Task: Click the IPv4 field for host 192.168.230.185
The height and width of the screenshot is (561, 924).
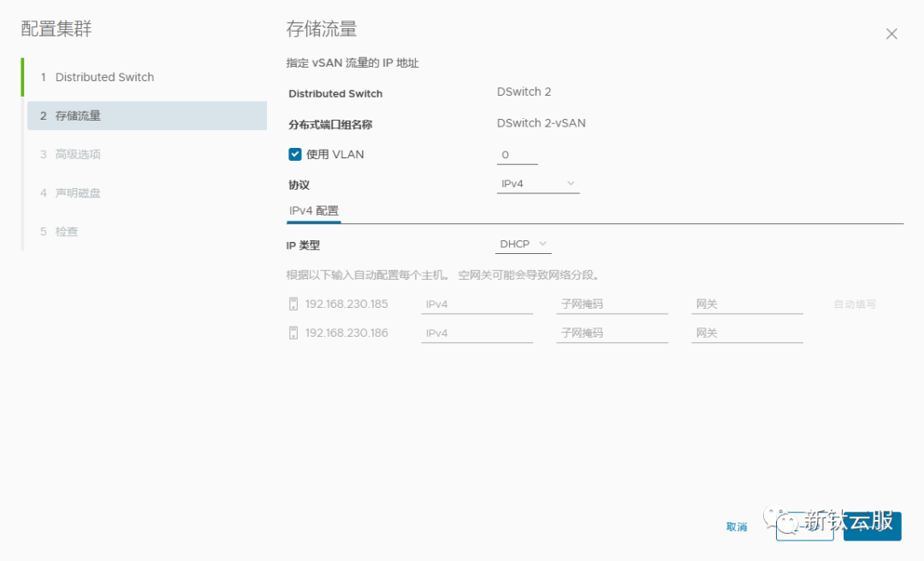Action: pos(477,303)
